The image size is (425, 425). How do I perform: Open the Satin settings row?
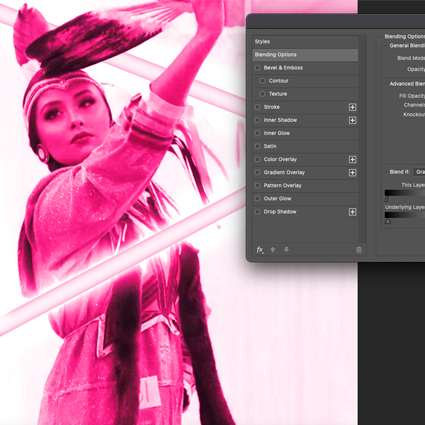[305, 146]
